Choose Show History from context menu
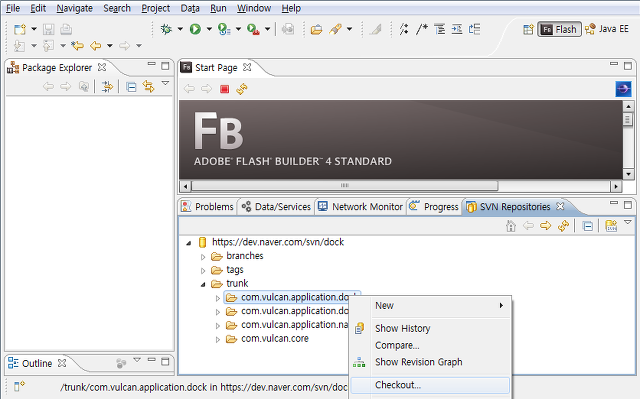640x399 pixels. tap(431, 328)
